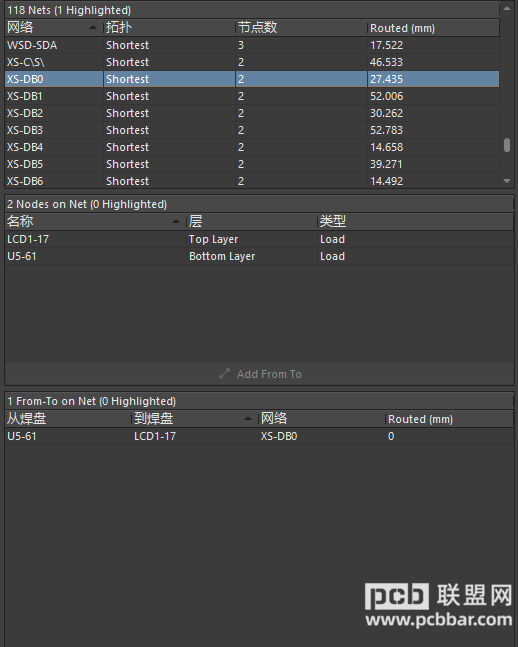The height and width of the screenshot is (647, 518).
Task: Sort nets by Routed (mm) header
Action: coord(433,28)
